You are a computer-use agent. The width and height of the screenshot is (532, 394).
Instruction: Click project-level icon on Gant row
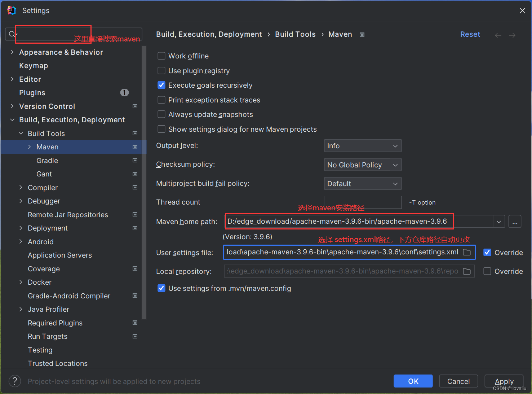click(135, 174)
